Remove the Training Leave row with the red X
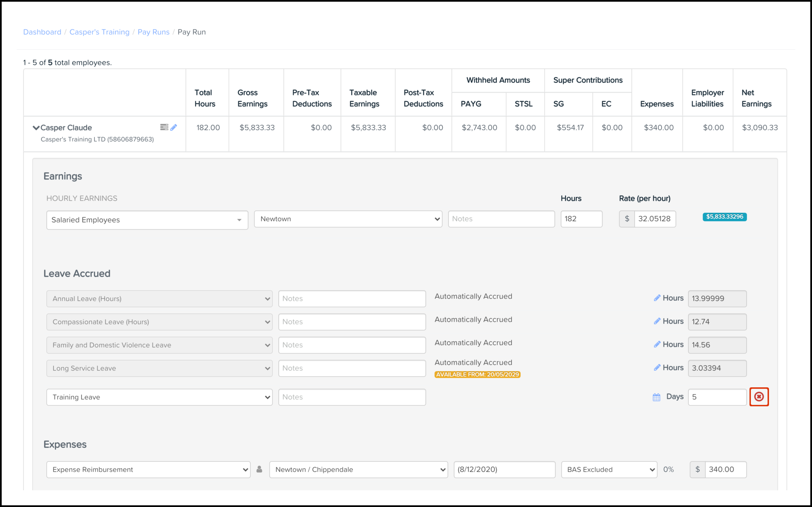 [759, 397]
